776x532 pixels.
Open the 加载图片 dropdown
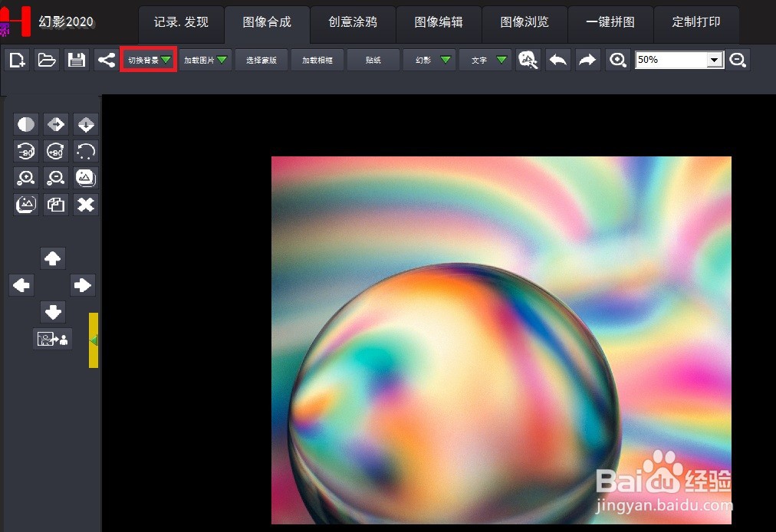(x=205, y=61)
